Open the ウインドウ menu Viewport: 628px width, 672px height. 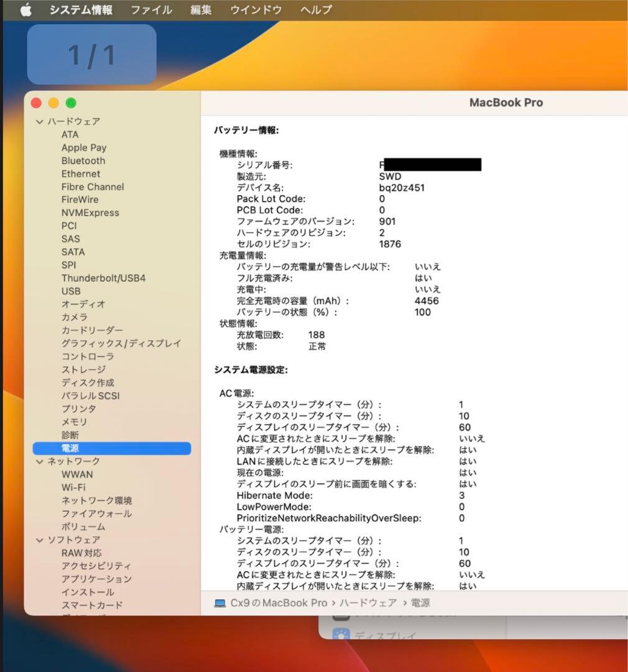tap(255, 9)
